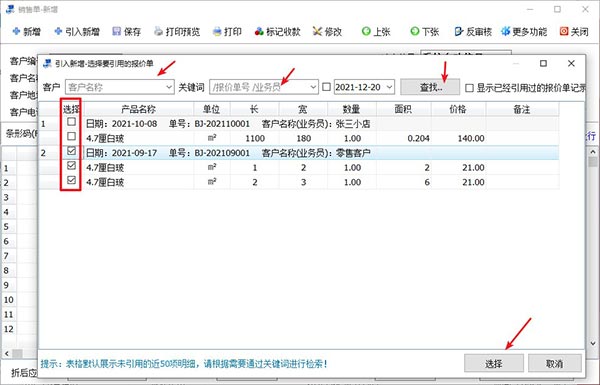Screen dimensions: 600x385
Task: Uncheck the 4.7厘白玻 row with area 6
Action: 71,180
